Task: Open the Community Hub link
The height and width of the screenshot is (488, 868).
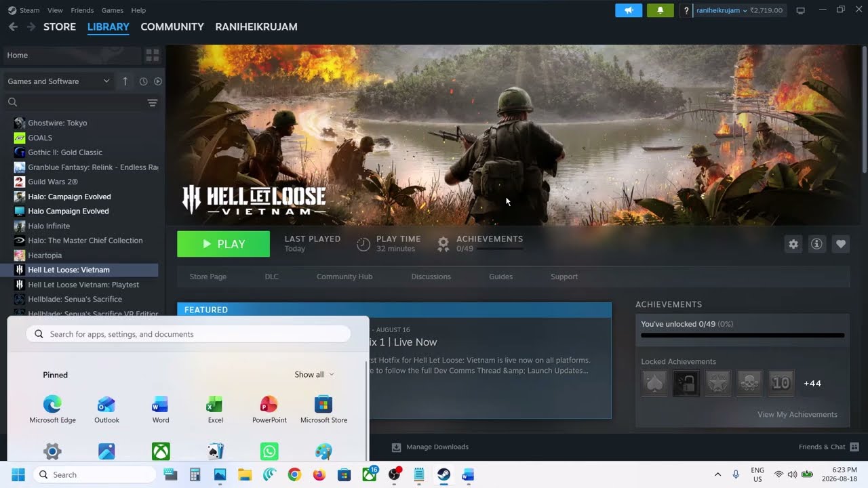Action: [344, 277]
